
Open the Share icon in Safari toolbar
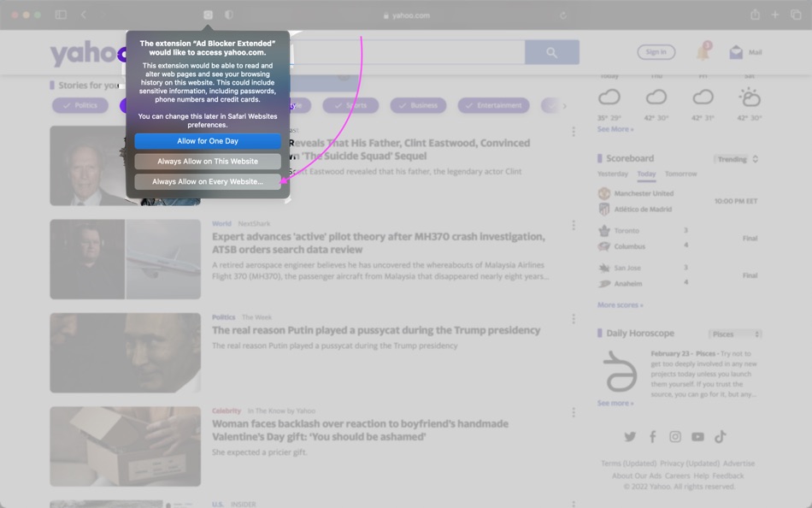[755, 15]
